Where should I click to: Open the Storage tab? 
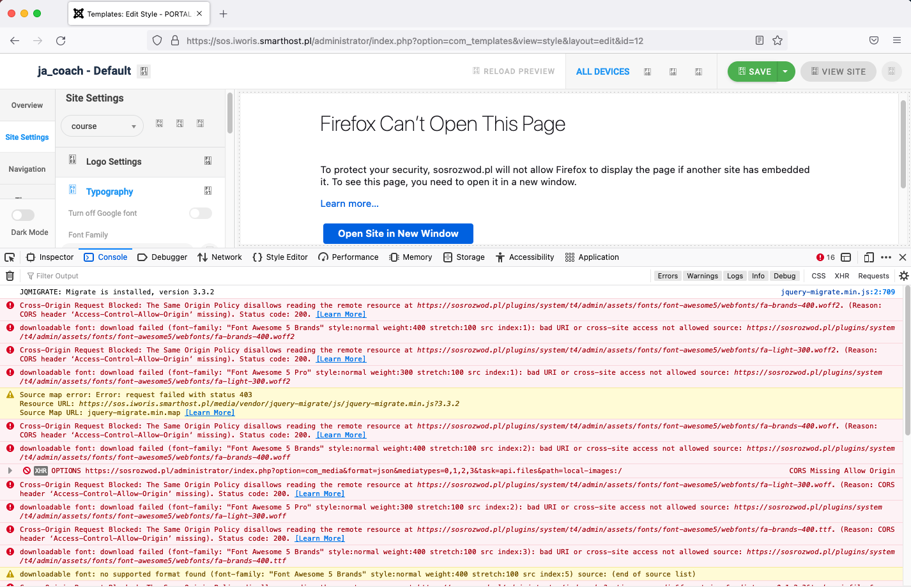[464, 257]
